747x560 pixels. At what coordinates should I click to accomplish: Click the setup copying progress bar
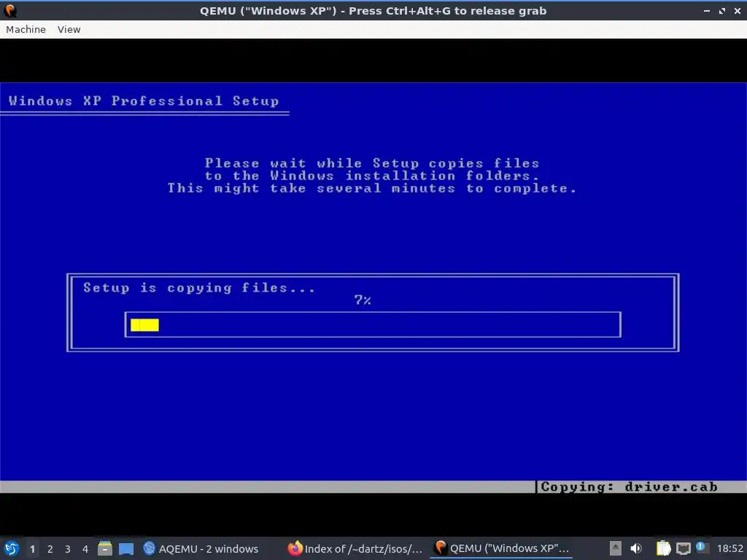[x=373, y=324]
